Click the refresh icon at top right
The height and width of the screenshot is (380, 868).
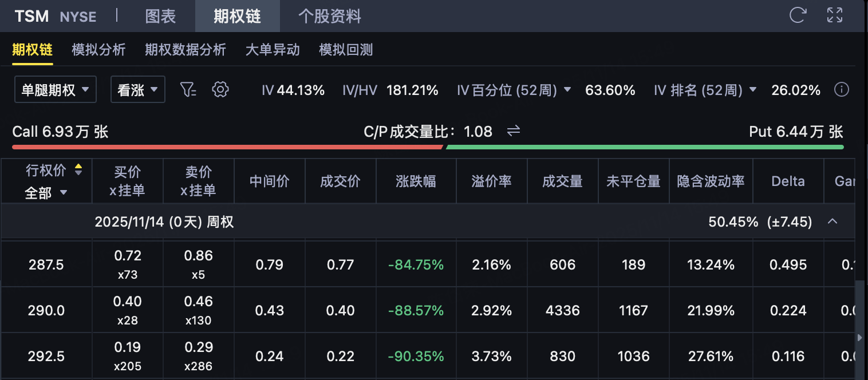coord(798,15)
